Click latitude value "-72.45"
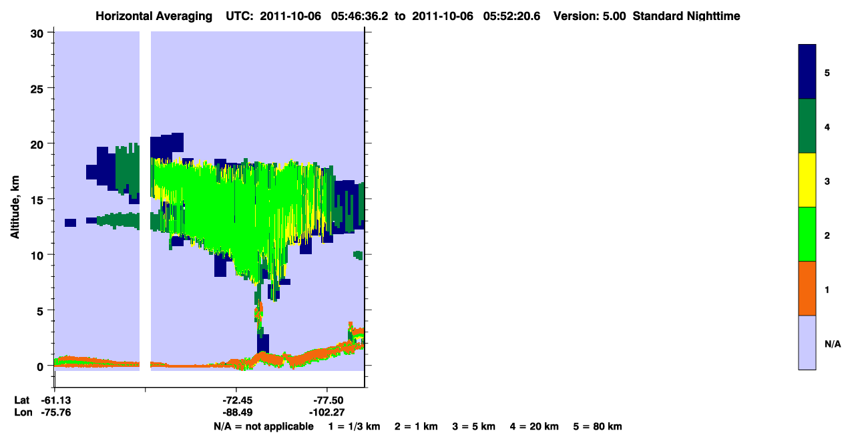 (238, 400)
